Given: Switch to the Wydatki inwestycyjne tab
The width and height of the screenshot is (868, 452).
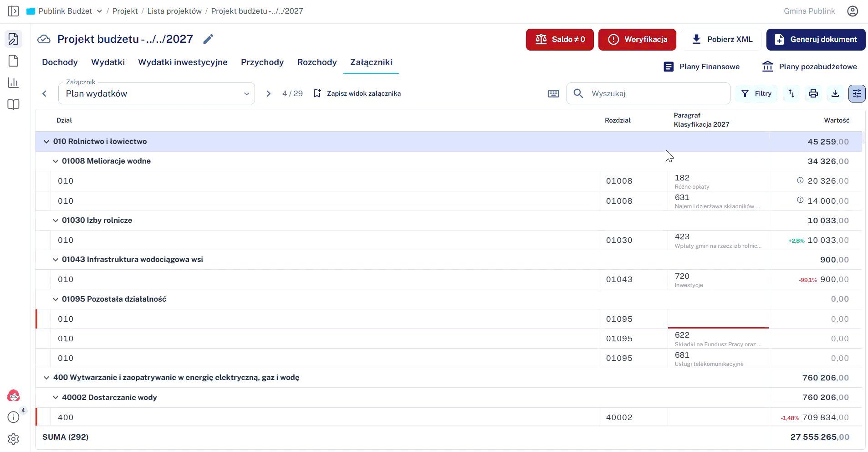Looking at the screenshot, I should point(183,62).
